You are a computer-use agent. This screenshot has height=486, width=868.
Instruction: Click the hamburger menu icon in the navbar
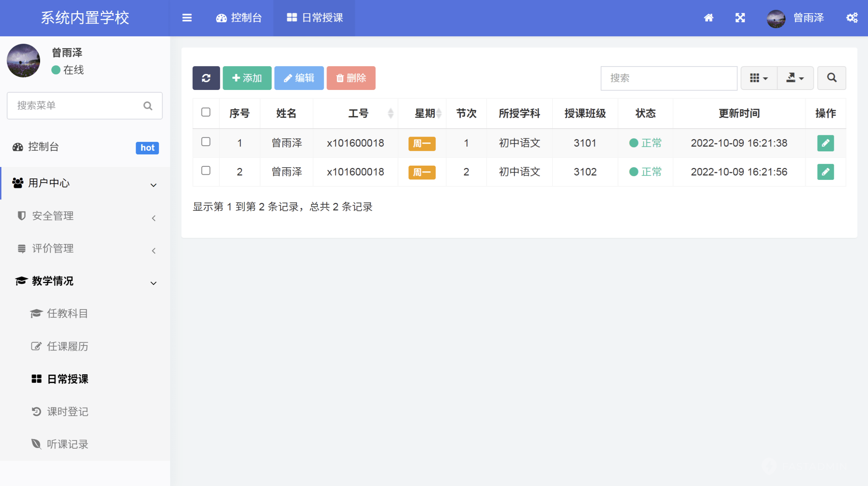point(187,18)
